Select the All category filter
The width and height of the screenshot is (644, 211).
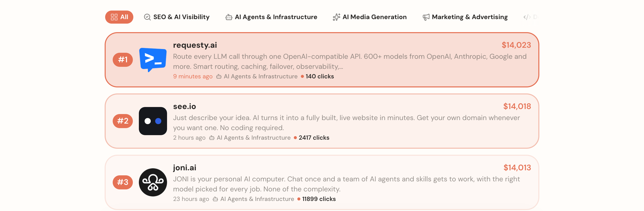pos(119,17)
